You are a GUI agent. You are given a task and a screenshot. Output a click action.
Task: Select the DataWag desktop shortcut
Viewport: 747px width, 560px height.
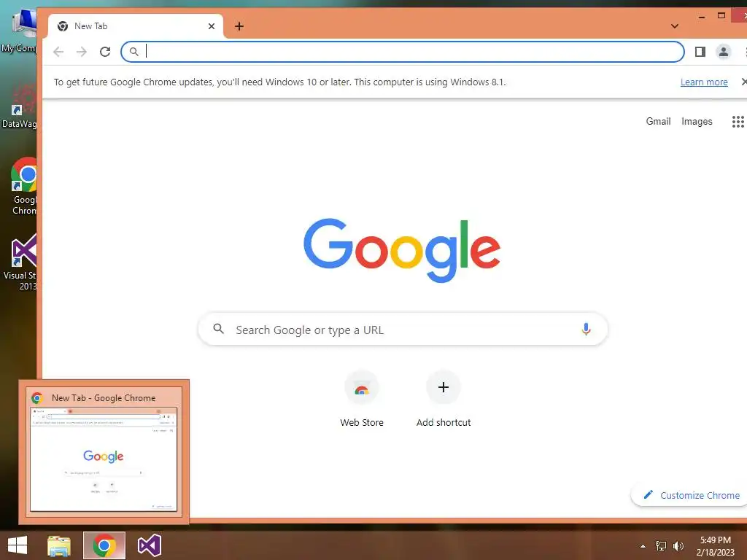pos(20,107)
